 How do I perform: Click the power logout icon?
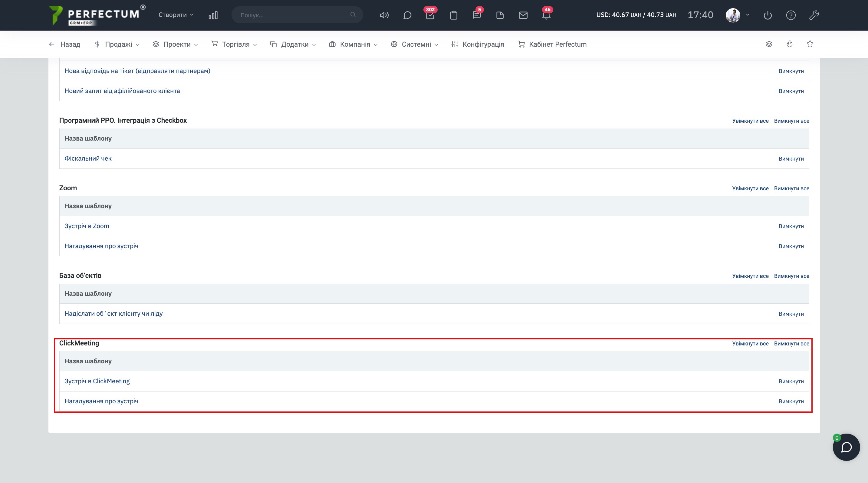point(768,15)
